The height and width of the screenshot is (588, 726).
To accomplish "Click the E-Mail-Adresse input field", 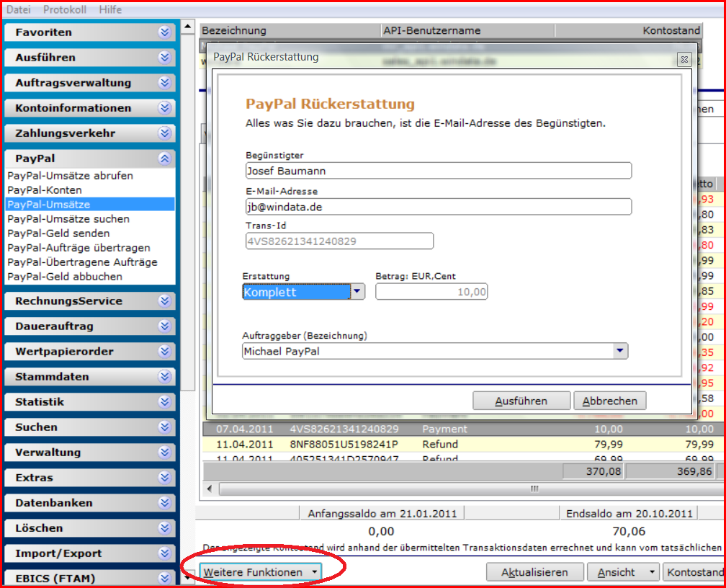I will (439, 207).
